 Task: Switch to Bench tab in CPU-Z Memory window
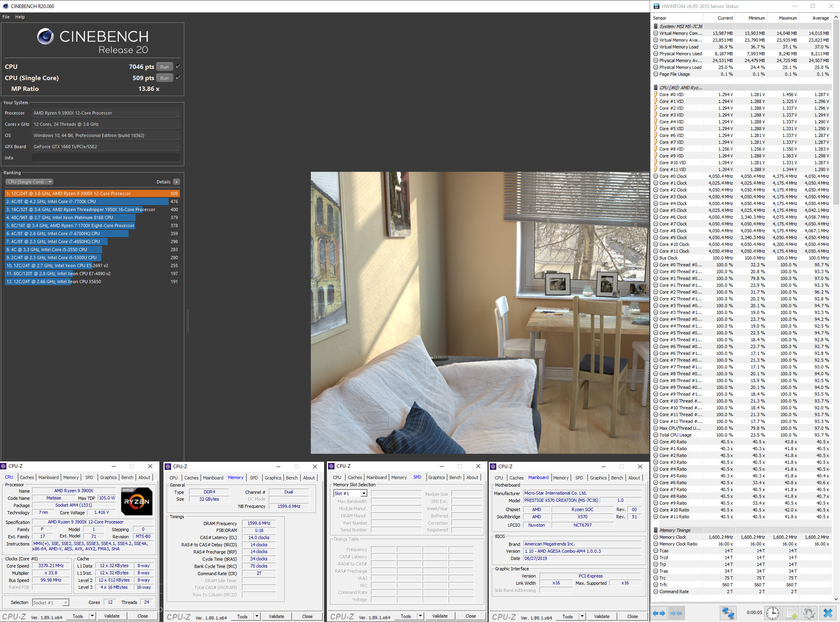[x=292, y=478]
